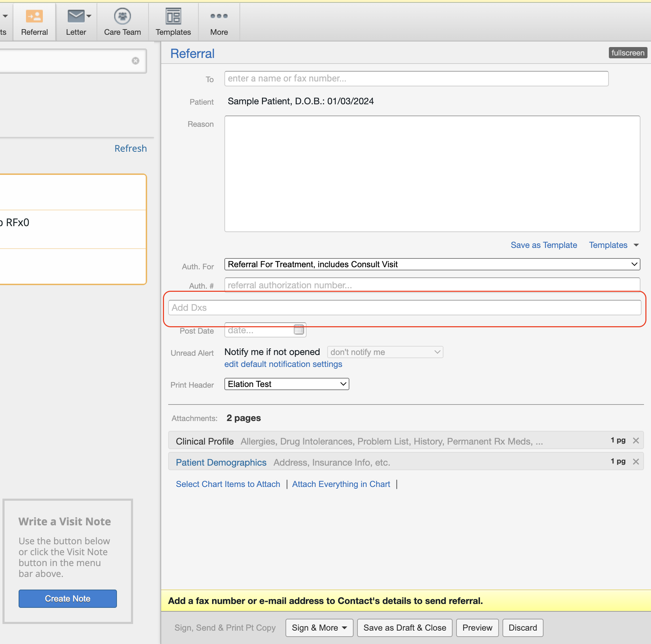Click the referral authorization number field

coord(432,285)
